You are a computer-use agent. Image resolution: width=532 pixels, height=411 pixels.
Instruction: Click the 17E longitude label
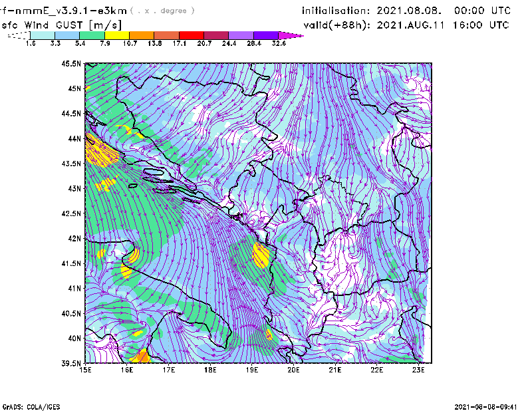(169, 370)
